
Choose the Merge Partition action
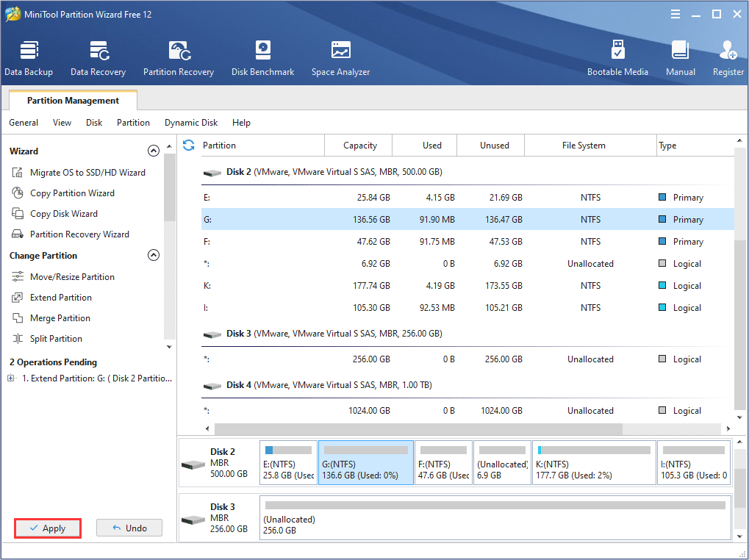pyautogui.click(x=60, y=318)
